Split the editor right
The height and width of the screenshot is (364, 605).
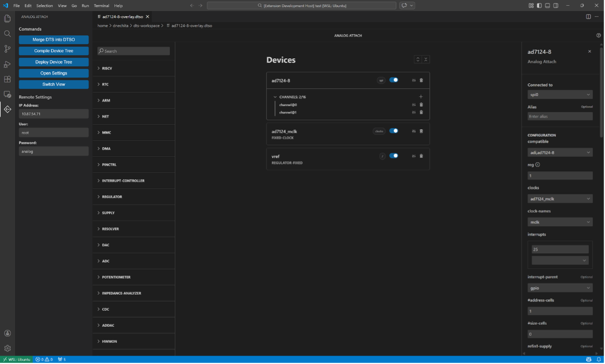pyautogui.click(x=588, y=17)
